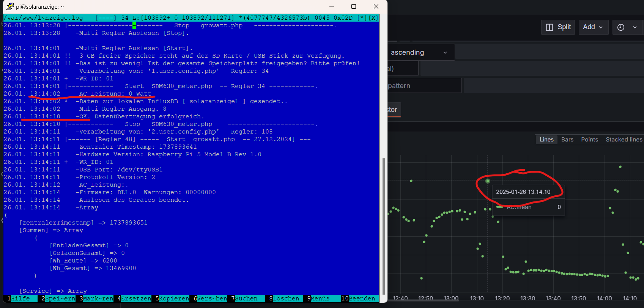Viewport: 644px width, 308px height.
Task: Click Menüs in the editor function bar
Action: (x=320, y=299)
